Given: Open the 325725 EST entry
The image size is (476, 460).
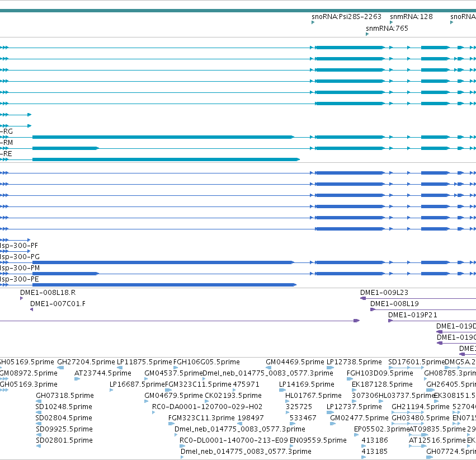Looking at the screenshot, I should click(x=299, y=407).
